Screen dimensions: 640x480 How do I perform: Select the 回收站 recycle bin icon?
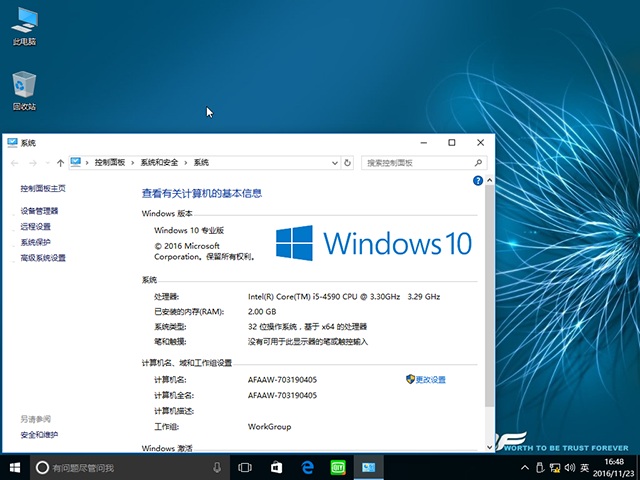(x=24, y=86)
